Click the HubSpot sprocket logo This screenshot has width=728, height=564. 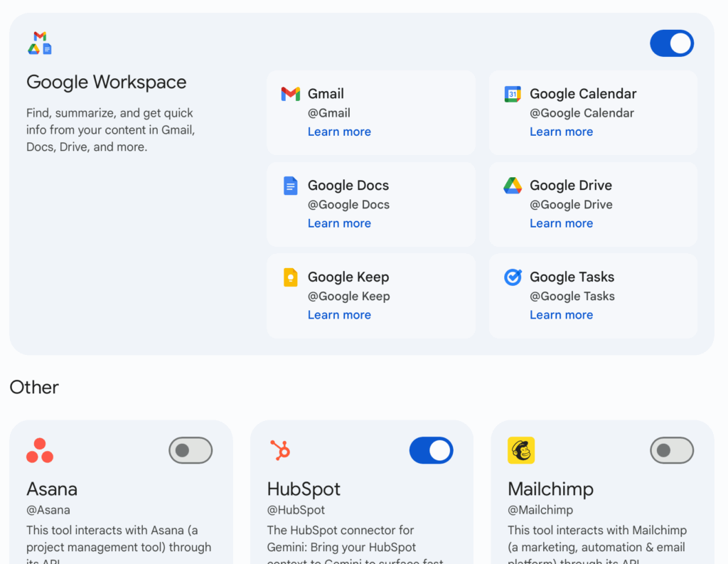pyautogui.click(x=280, y=450)
